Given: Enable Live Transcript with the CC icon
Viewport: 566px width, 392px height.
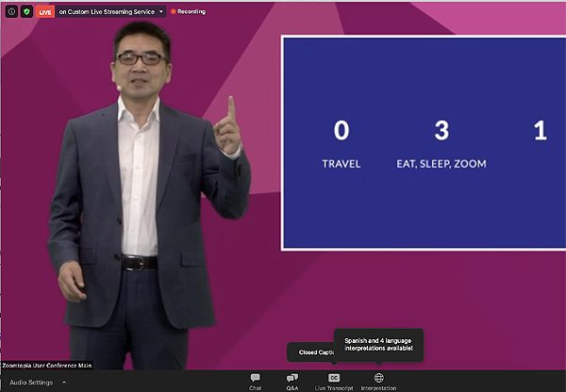Looking at the screenshot, I should click(334, 379).
